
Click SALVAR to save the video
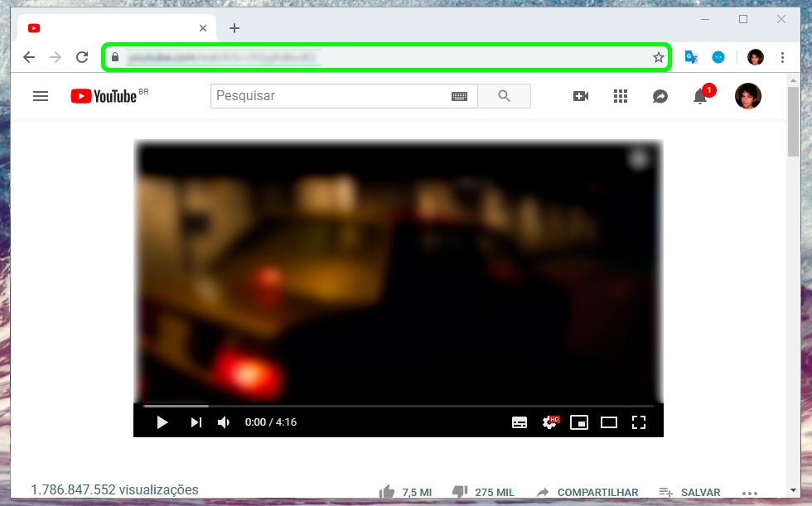pyautogui.click(x=690, y=492)
